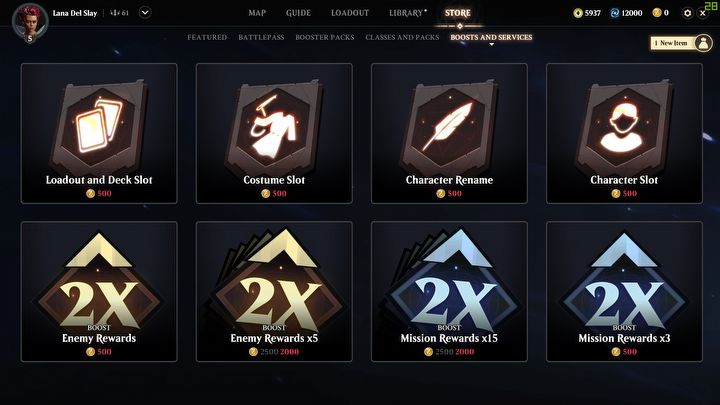Open the Battlepass tab
The height and width of the screenshot is (405, 720).
point(261,37)
